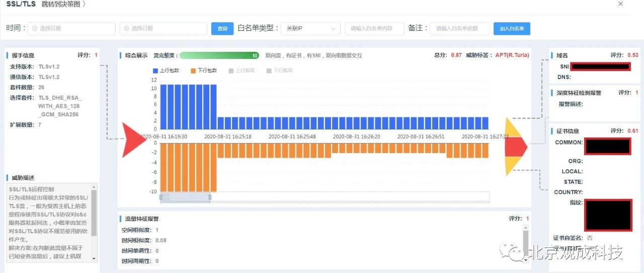Image resolution: width=644 pixels, height=273 pixels.
Task: Click the 威胁描述 panel title
Action: pyautogui.click(x=24, y=178)
